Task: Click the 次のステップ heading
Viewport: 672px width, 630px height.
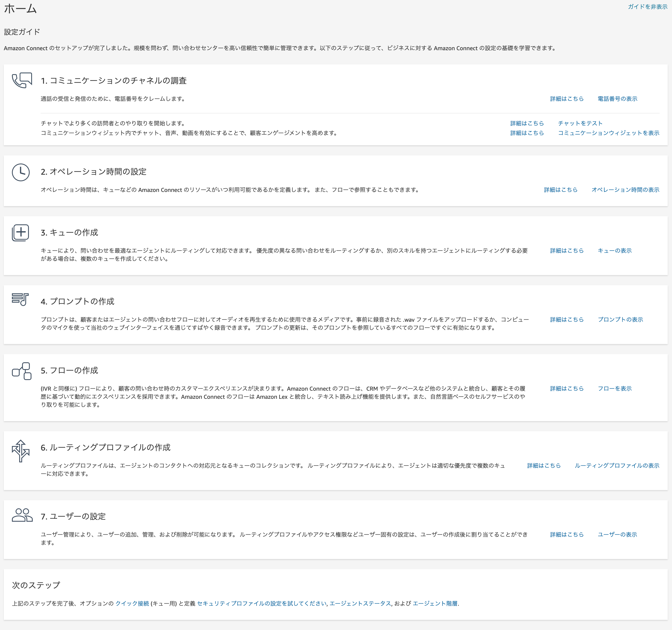Action: [36, 585]
